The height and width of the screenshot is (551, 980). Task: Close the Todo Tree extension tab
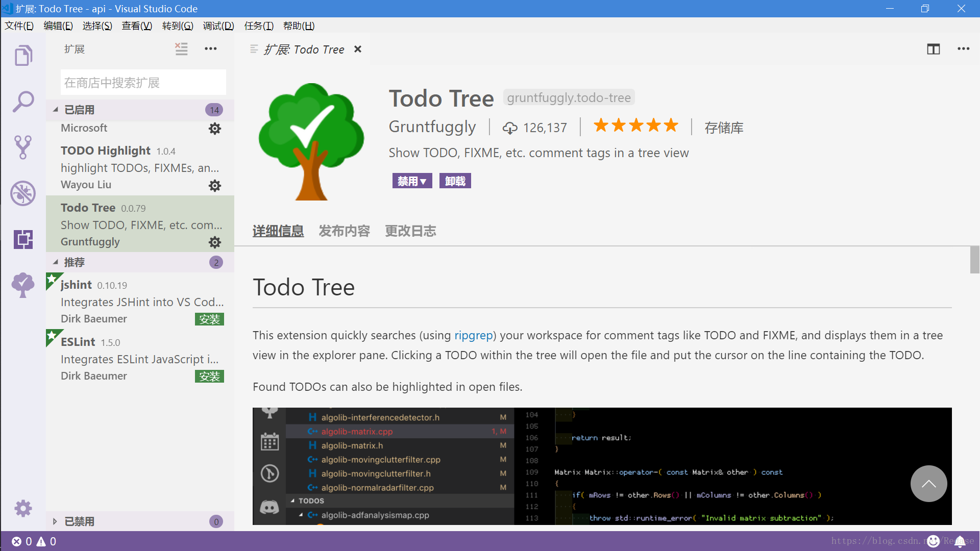click(358, 49)
